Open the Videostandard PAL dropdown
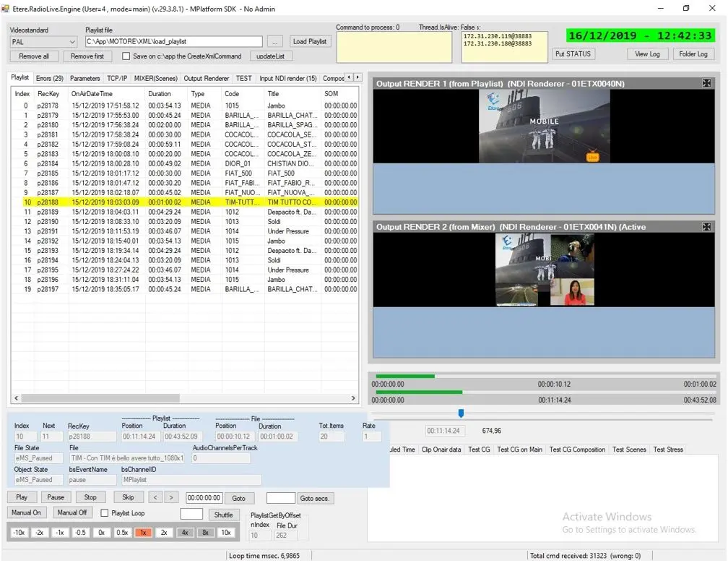This screenshot has height=563, width=728. tap(43, 42)
